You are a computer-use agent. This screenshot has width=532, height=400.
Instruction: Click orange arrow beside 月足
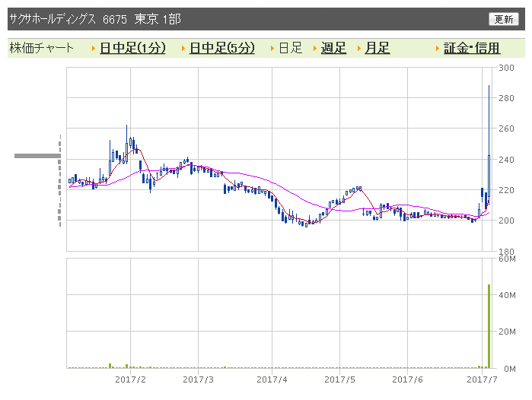(x=359, y=49)
